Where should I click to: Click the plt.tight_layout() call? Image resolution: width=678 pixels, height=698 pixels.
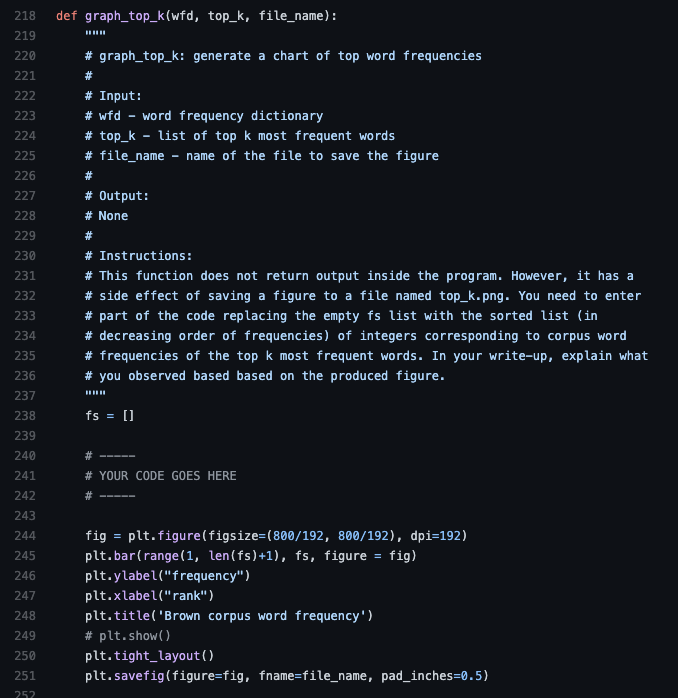(x=150, y=656)
